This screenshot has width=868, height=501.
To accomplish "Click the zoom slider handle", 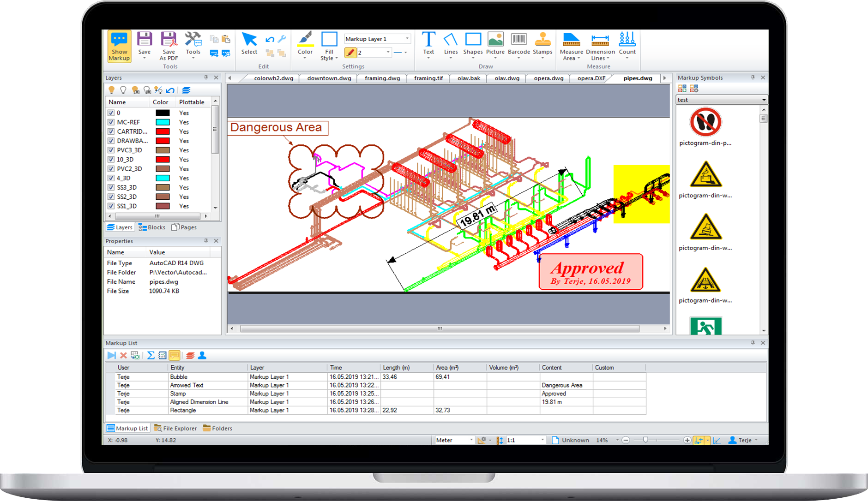I will pos(645,440).
